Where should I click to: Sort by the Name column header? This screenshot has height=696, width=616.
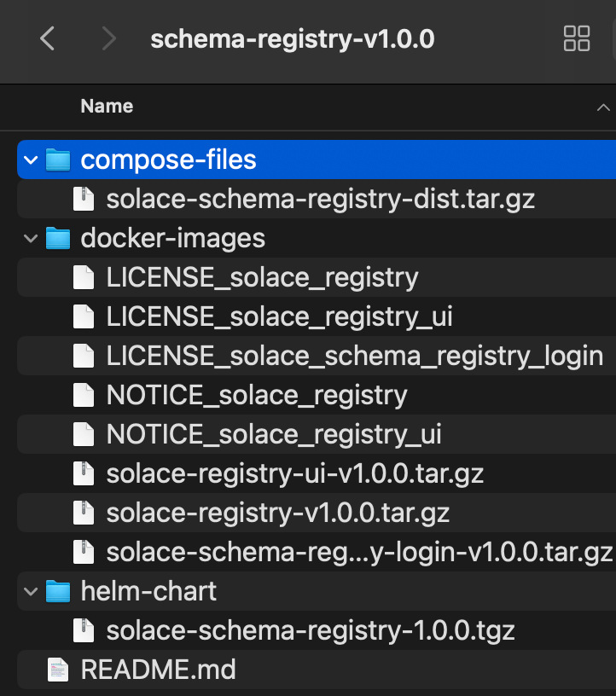tap(107, 107)
